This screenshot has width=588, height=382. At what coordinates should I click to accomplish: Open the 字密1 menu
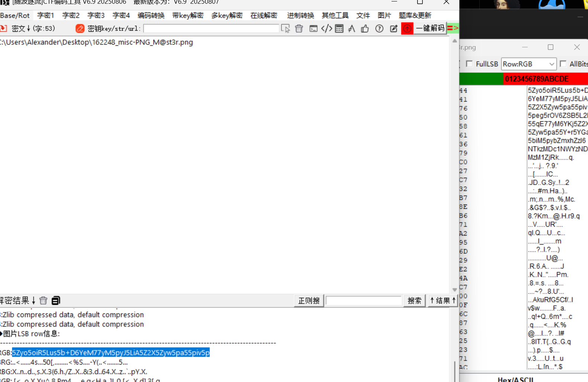point(46,15)
